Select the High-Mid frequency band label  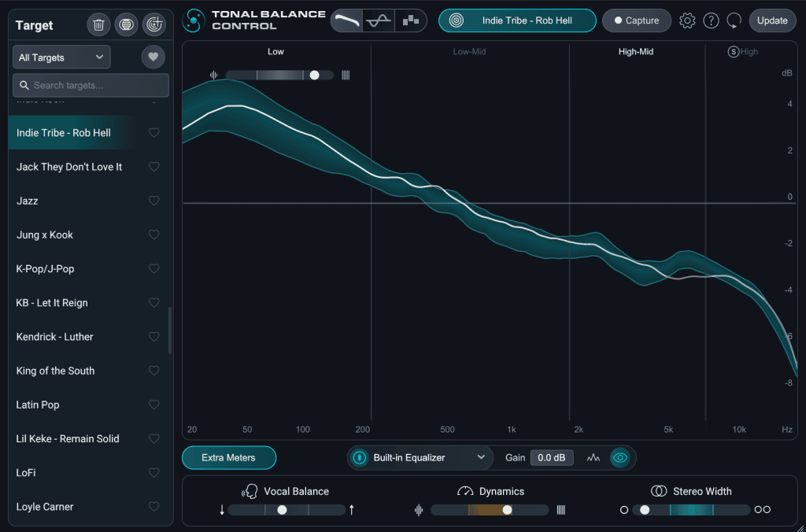(636, 51)
